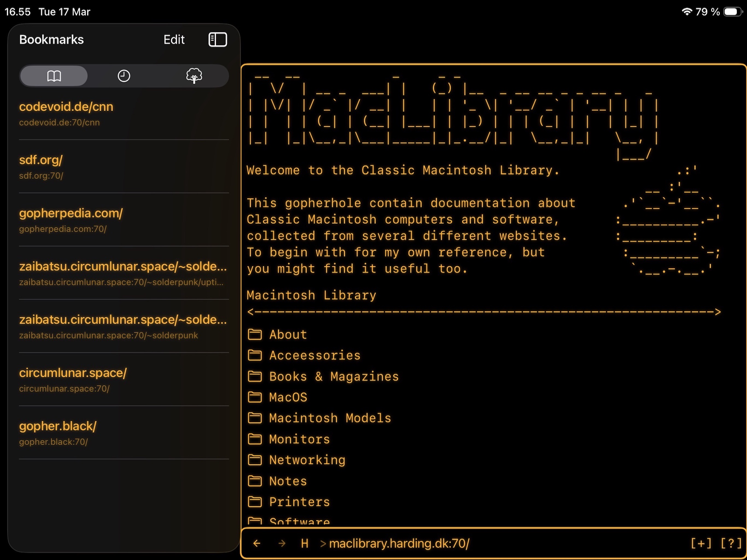Screen dimensions: 747x560
Task: Open the About folder icon
Action: 255,334
